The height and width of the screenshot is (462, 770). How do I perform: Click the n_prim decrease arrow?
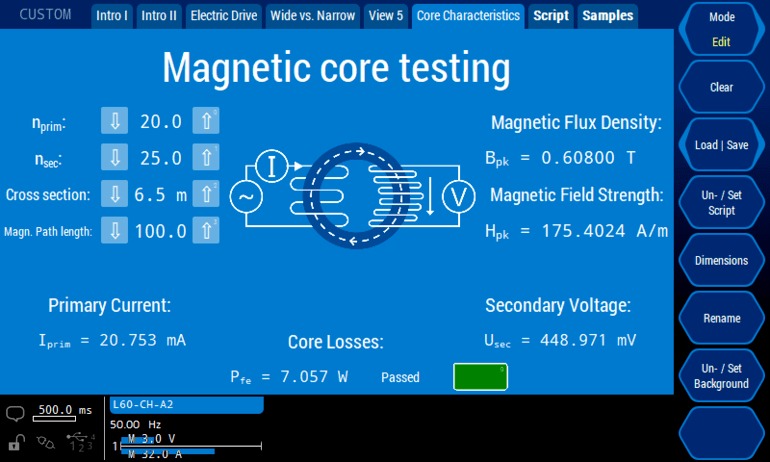pyautogui.click(x=115, y=121)
